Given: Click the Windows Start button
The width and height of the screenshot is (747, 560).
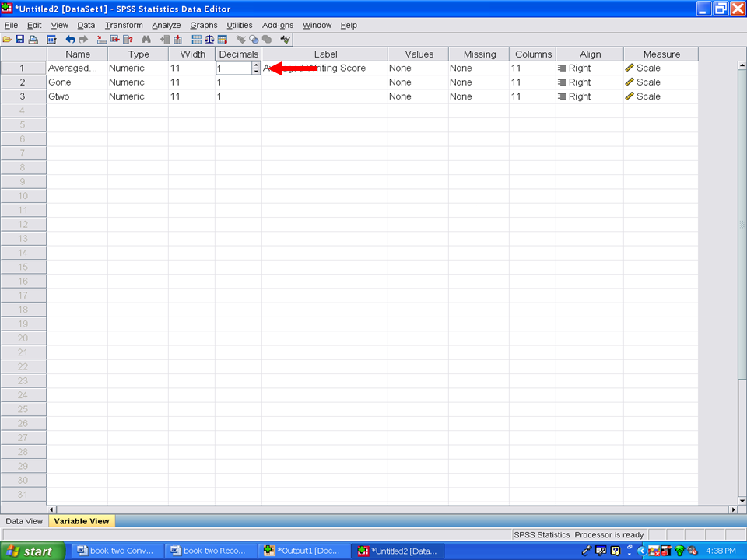Looking at the screenshot, I should coord(31,551).
